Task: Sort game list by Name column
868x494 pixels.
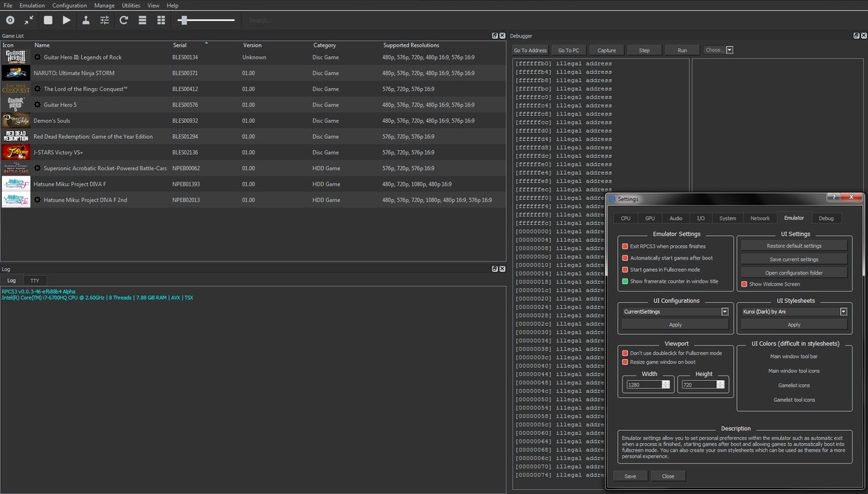Action: point(42,45)
